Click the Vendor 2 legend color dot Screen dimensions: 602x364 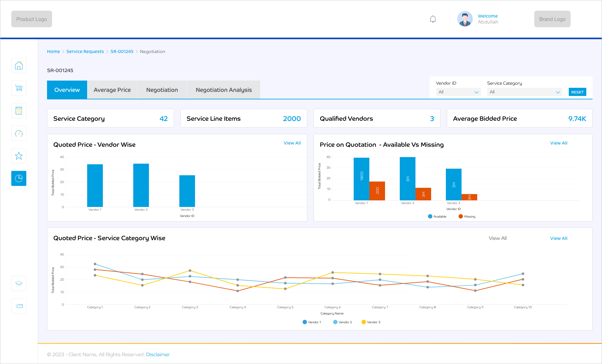[x=335, y=322]
